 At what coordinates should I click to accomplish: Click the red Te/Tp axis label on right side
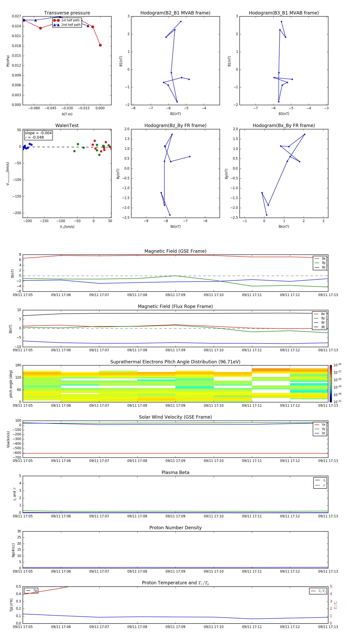pyautogui.click(x=336, y=605)
